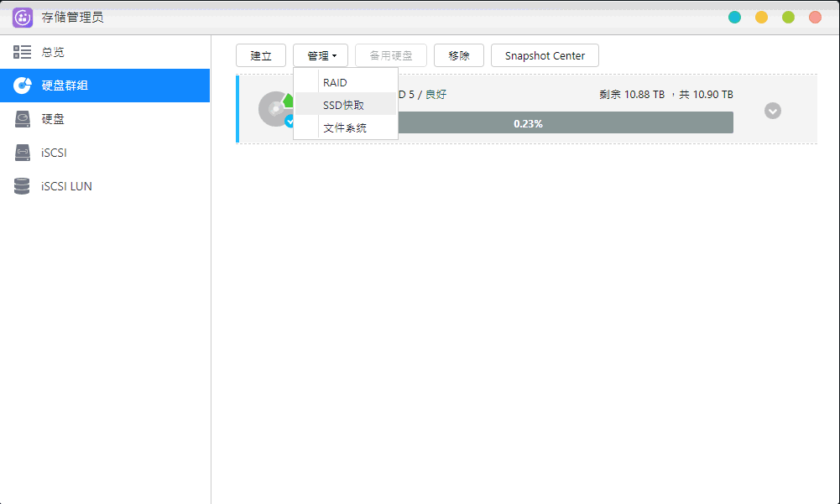Select the RAID 5 volume row
This screenshot has width=840, height=504.
tap(587, 95)
